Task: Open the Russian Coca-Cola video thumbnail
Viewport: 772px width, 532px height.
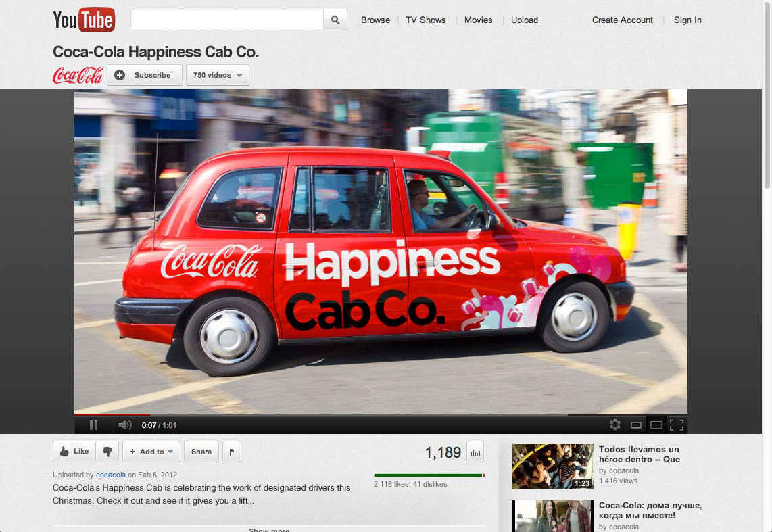Action: [x=553, y=516]
